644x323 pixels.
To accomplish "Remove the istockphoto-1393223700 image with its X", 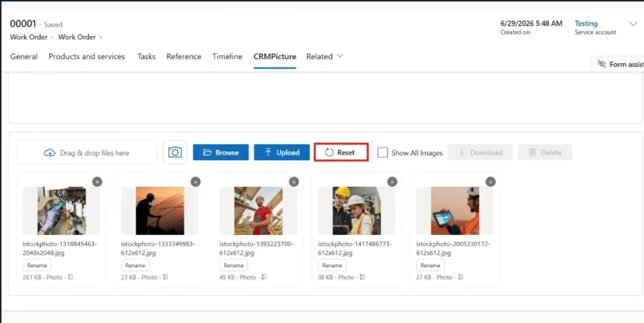I will tap(294, 182).
